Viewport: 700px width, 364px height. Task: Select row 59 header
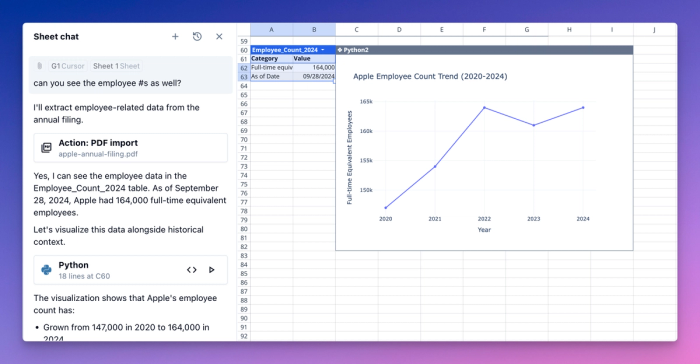(x=244, y=41)
